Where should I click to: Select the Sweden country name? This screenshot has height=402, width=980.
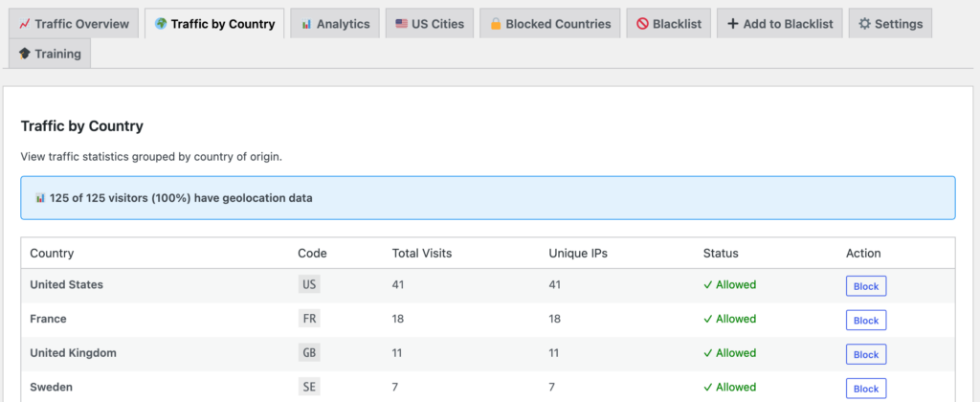[x=52, y=387]
